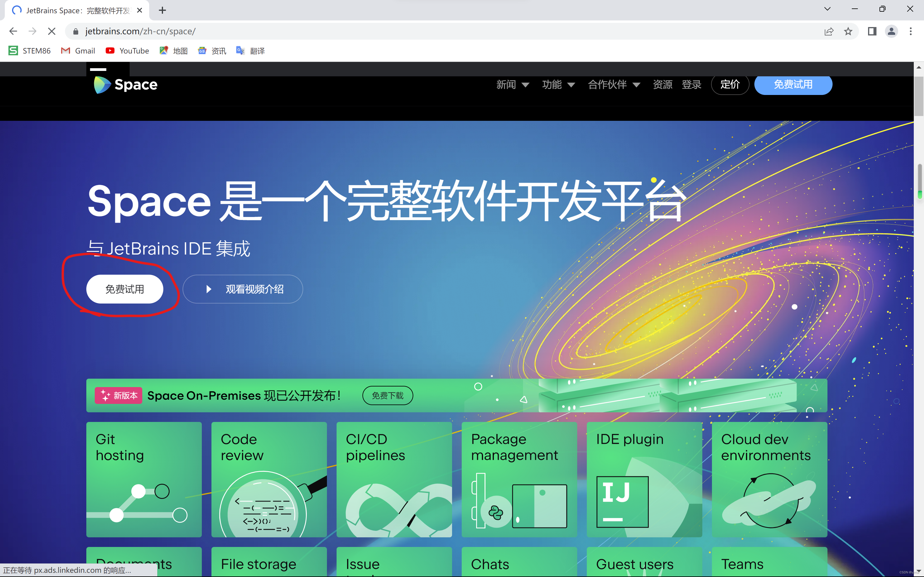Open the Chrome profile avatar

[x=891, y=31]
